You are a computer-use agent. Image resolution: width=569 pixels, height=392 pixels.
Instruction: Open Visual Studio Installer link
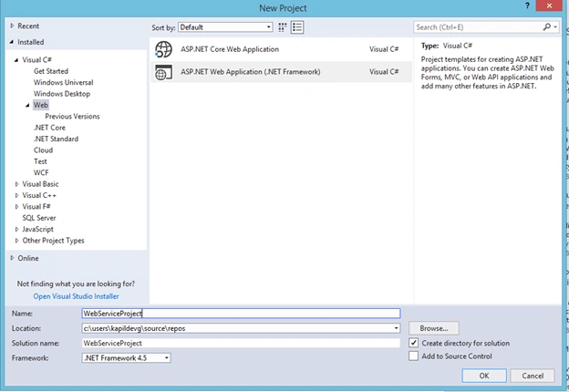tap(76, 296)
